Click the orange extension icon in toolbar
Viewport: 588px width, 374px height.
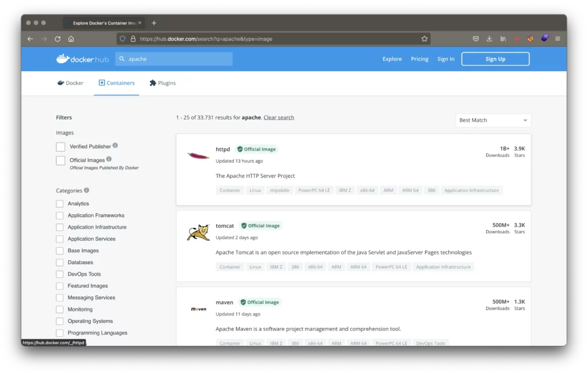coord(530,38)
